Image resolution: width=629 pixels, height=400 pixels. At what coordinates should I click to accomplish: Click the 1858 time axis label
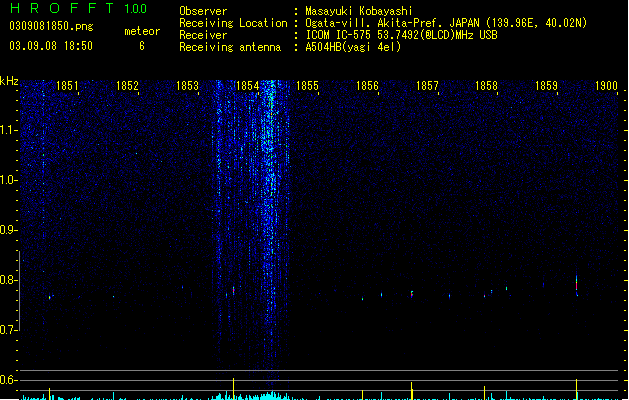tap(486, 86)
